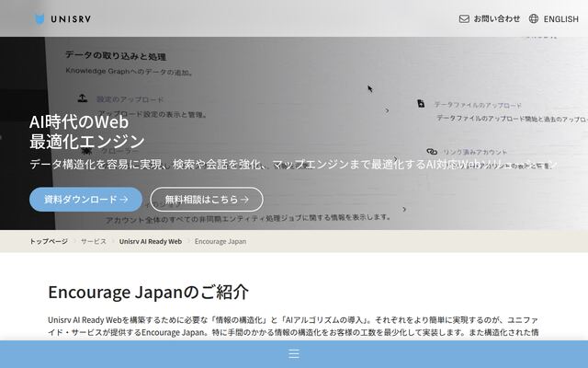Select Encourage Japan breadcrumb text
The image size is (588, 368).
point(220,241)
